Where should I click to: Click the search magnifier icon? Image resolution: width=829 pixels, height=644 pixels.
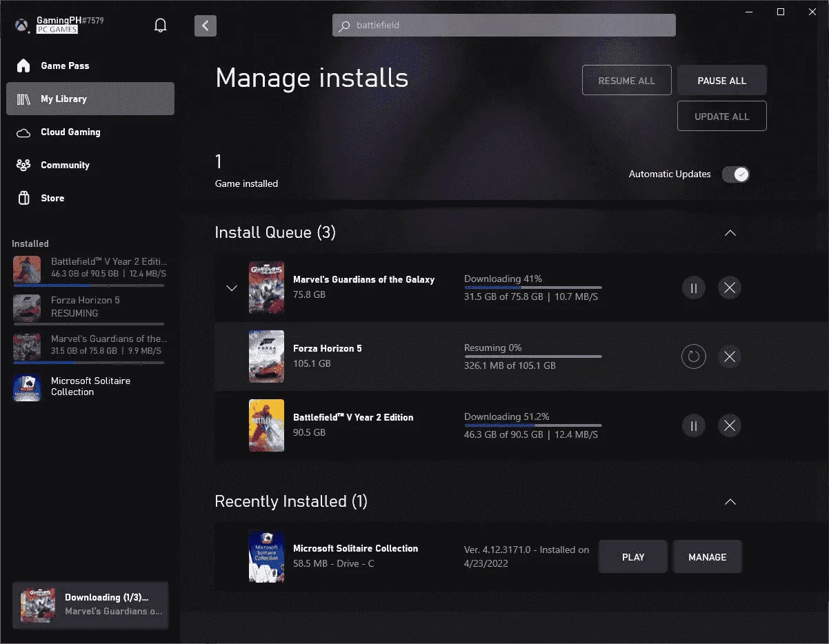tap(344, 26)
